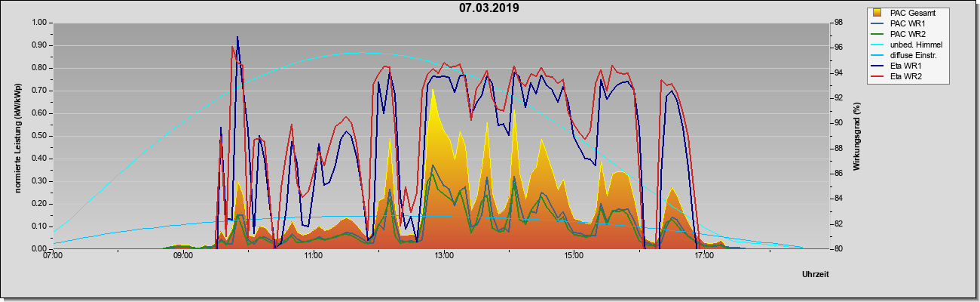Image resolution: width=980 pixels, height=302 pixels.
Task: Click the 17:00 time axis label
Action: pos(704,257)
